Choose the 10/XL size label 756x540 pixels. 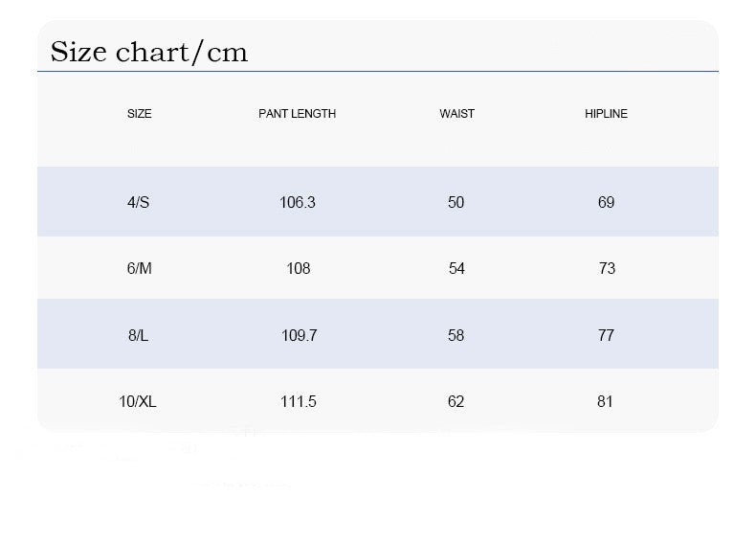pyautogui.click(x=138, y=401)
